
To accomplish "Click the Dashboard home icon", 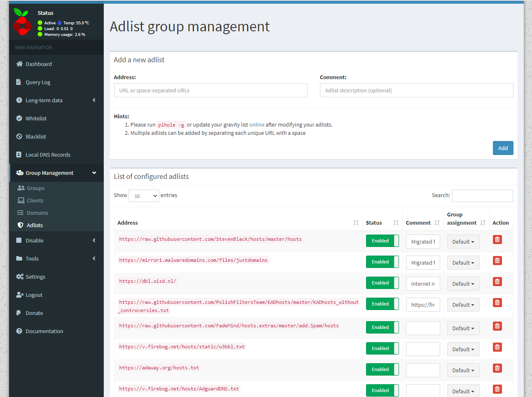I will (x=19, y=64).
